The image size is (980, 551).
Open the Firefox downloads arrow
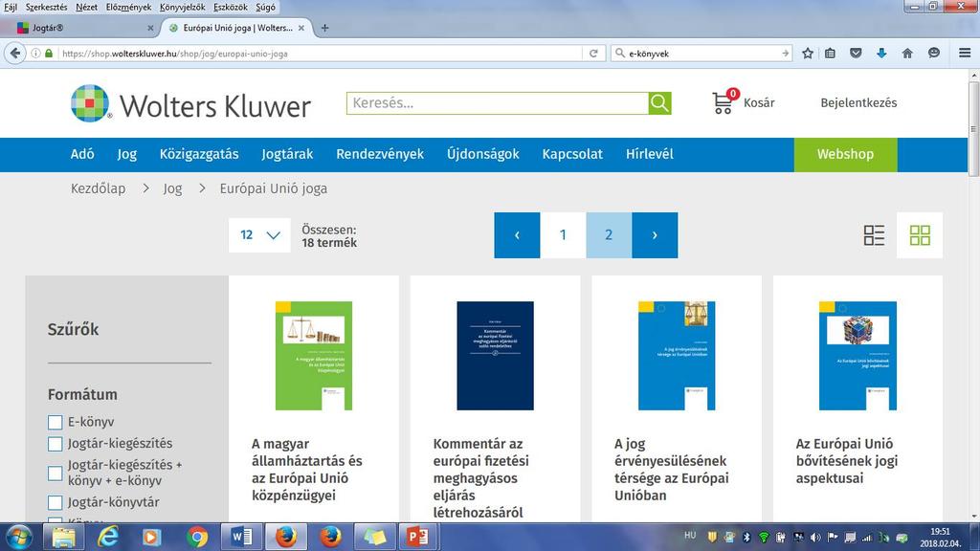[x=881, y=54]
